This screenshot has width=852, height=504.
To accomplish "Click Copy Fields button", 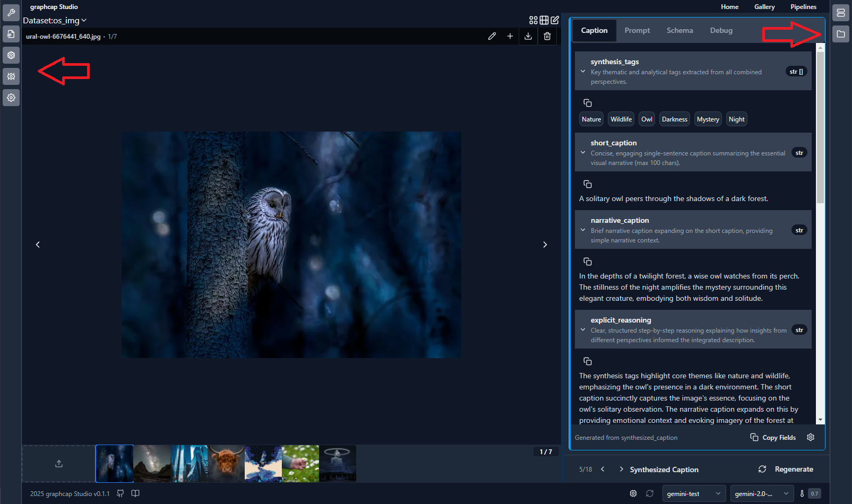I will (x=773, y=437).
